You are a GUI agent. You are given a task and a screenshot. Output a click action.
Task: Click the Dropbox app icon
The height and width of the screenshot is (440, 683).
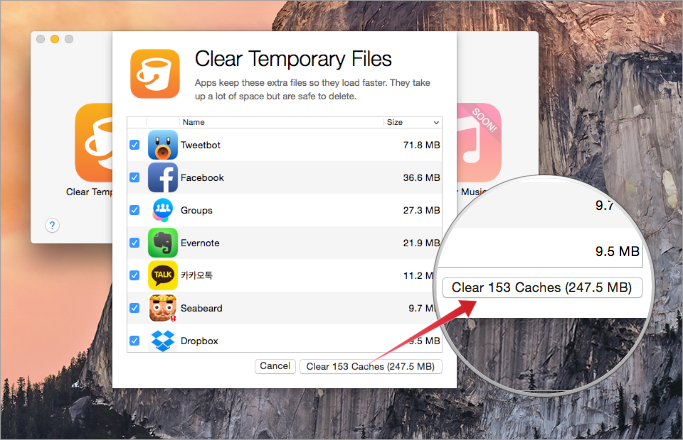pyautogui.click(x=163, y=341)
